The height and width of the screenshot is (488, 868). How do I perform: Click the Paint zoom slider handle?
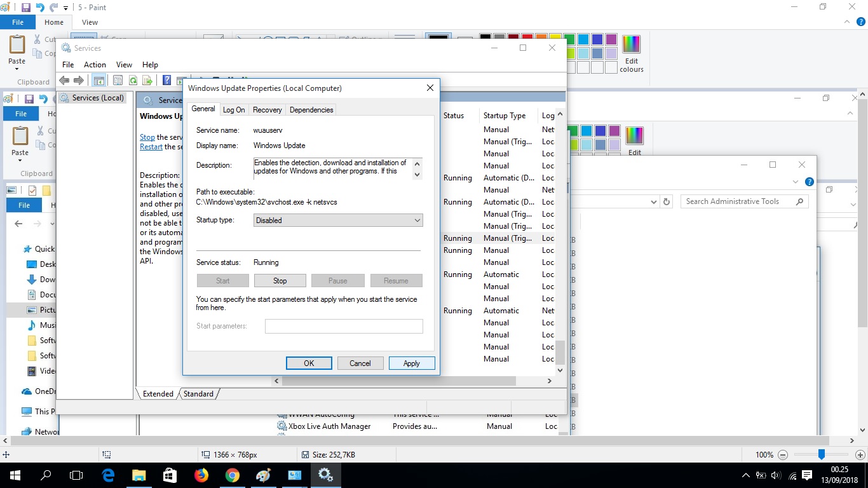coord(822,455)
